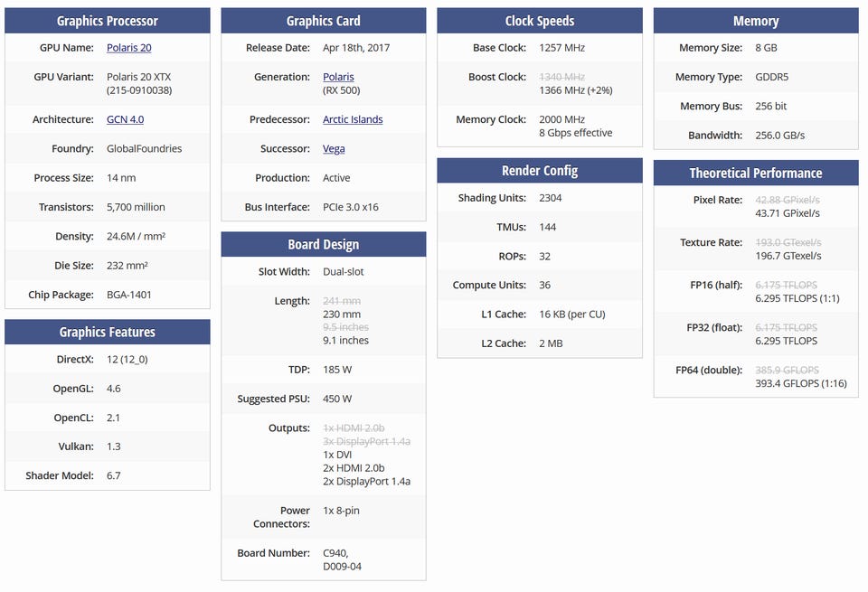868x592 pixels.
Task: Click the '256.0 GB/s' bandwidth value
Action: [x=780, y=136]
